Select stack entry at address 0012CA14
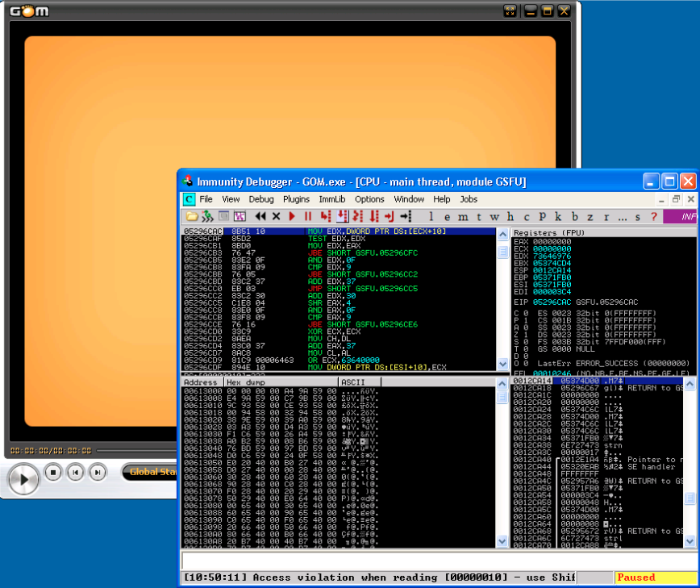Screen dimensions: 700x588 [x=598, y=381]
